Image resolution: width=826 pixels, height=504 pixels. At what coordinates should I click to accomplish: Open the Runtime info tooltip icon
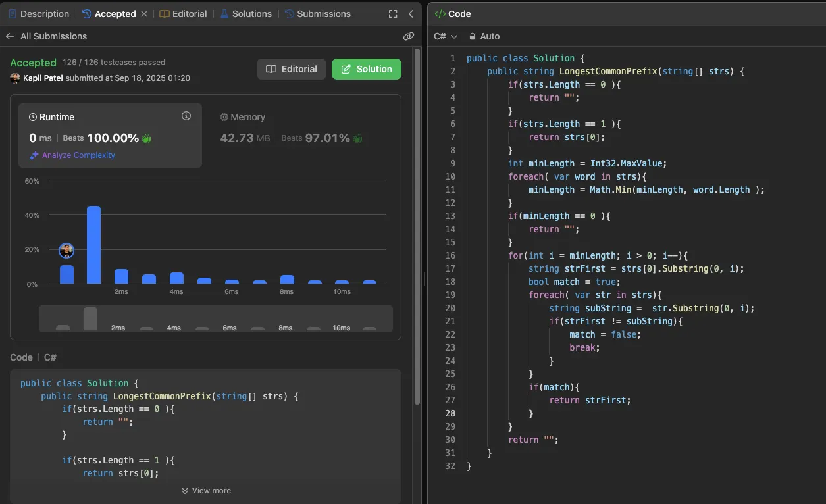click(x=186, y=115)
